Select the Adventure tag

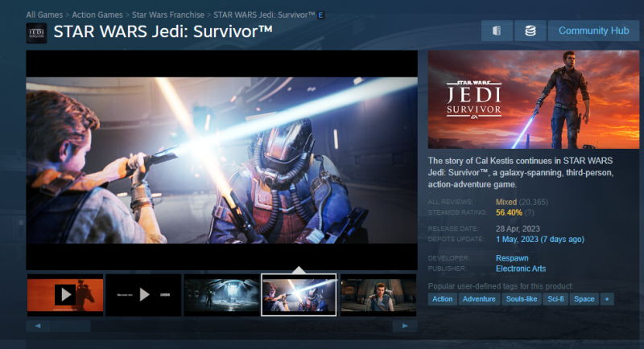479,299
